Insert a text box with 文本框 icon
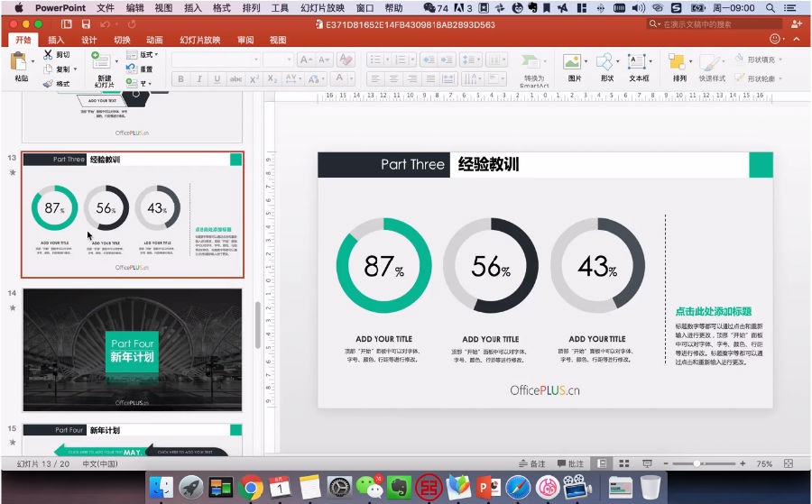812x504 pixels. (x=636, y=61)
